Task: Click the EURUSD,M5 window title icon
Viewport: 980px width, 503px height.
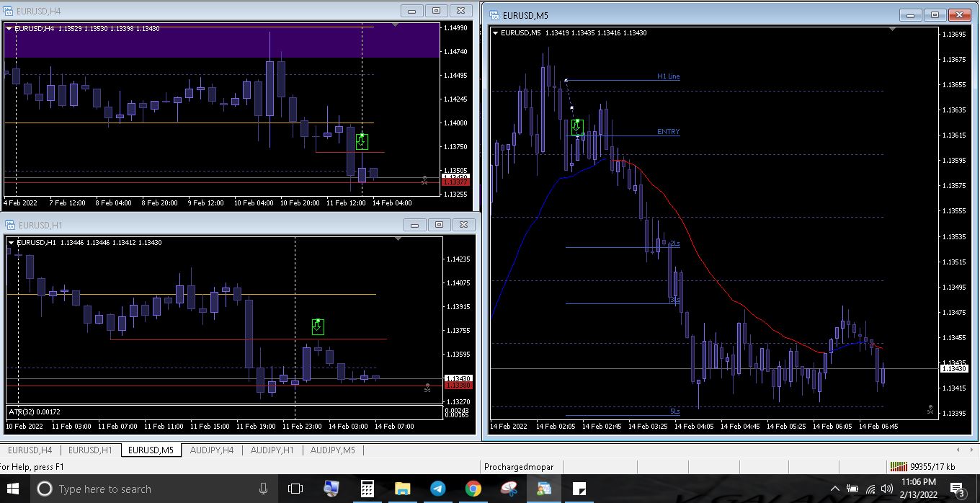Action: [x=495, y=15]
